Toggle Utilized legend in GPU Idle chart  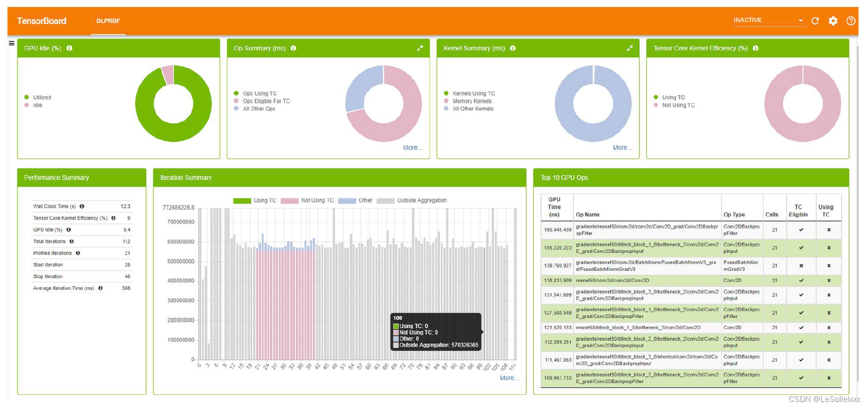click(x=38, y=98)
